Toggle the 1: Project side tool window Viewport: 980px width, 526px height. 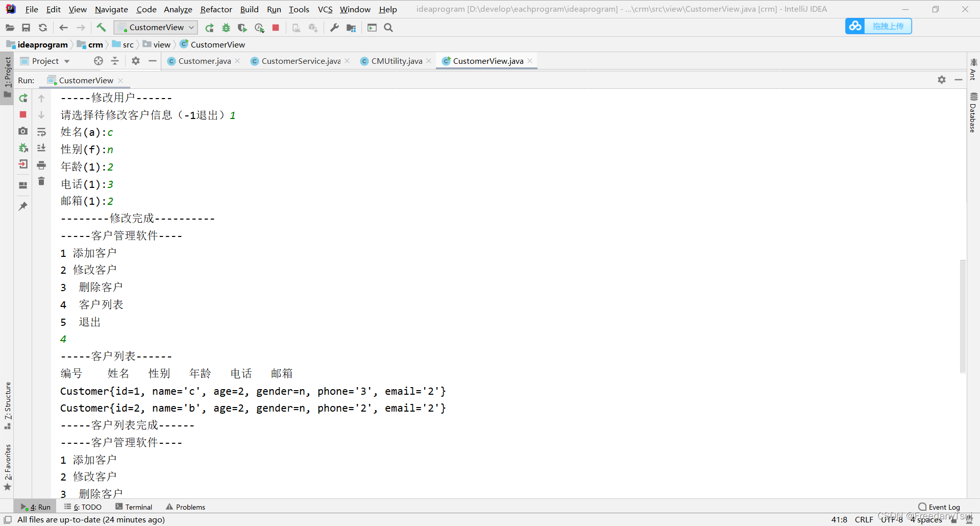7,78
